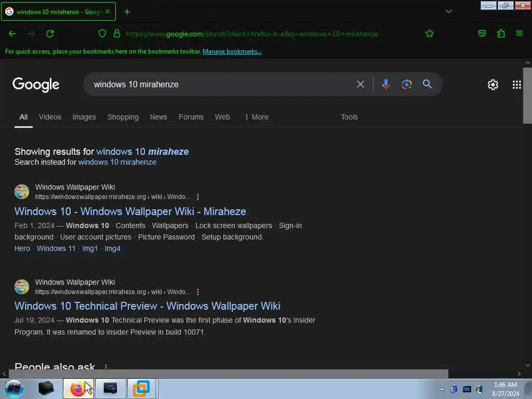
Task: Clear the Google search box with the X
Action: (x=361, y=84)
